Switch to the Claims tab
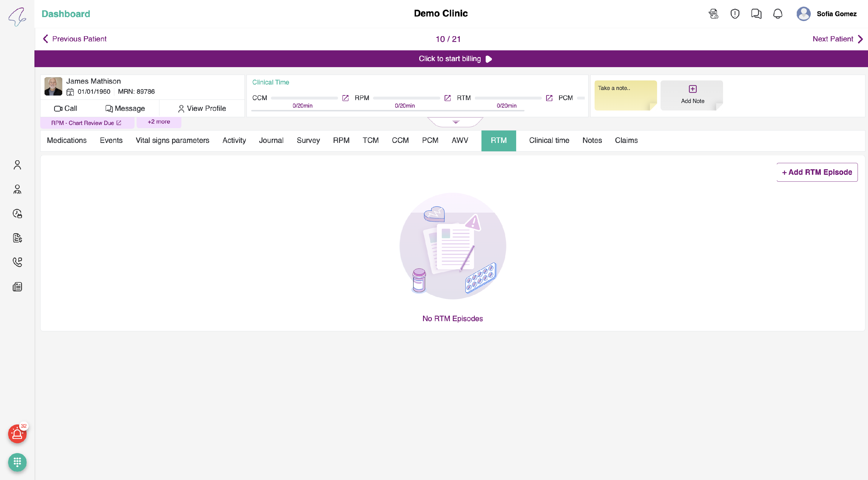Viewport: 868px width, 480px height. click(x=626, y=140)
